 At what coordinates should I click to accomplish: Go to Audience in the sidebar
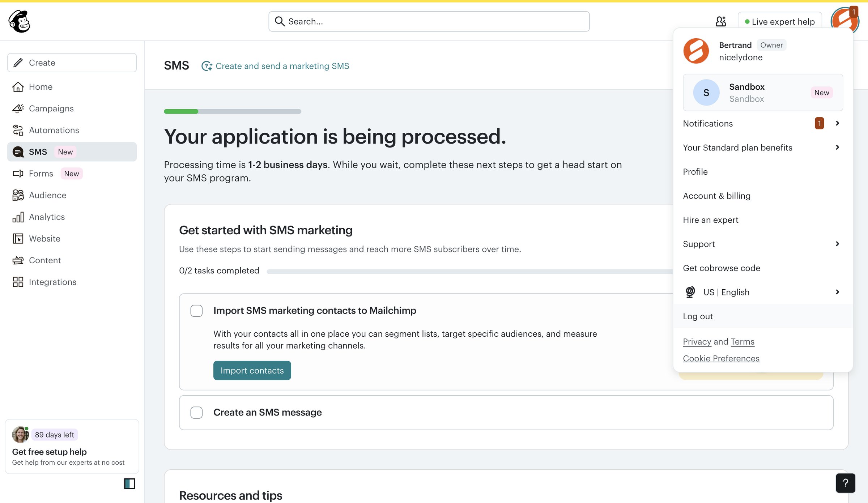(x=72, y=195)
